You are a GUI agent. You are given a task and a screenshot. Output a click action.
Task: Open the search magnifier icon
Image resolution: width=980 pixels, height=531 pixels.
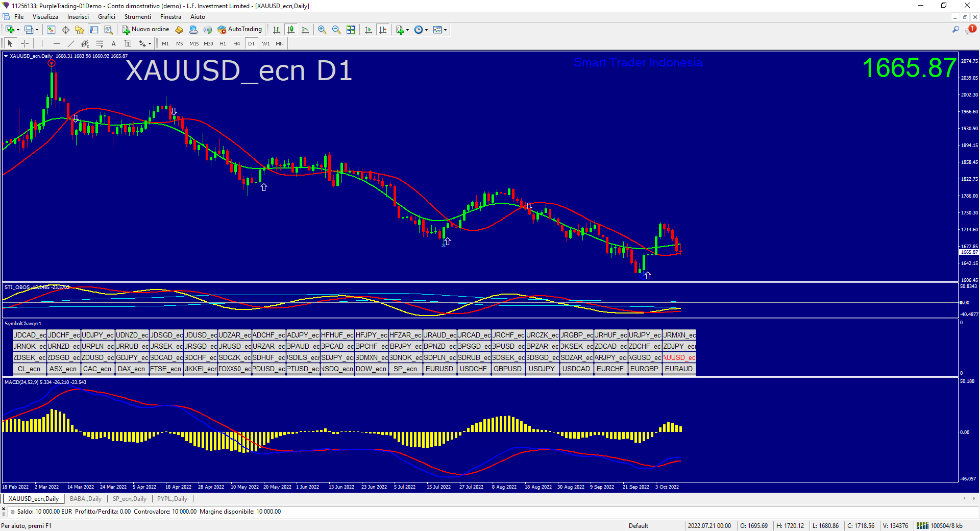(955, 30)
